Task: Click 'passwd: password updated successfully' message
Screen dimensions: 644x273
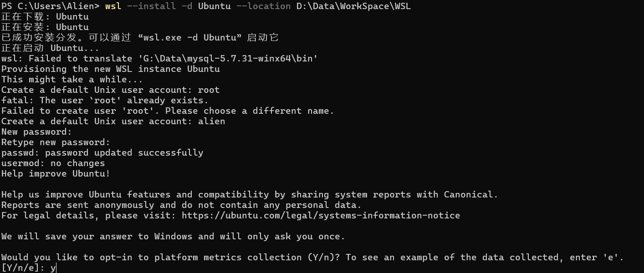Action: 102,153
